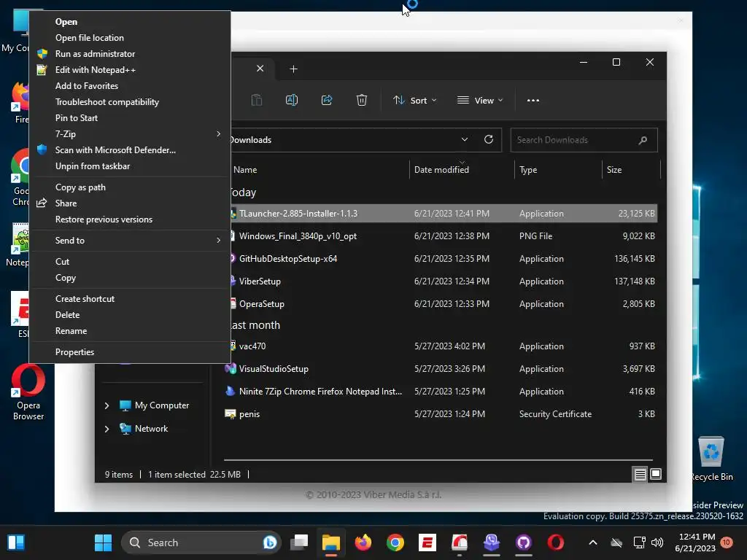This screenshot has width=747, height=560.
Task: Choose Run as administrator
Action: [130, 54]
